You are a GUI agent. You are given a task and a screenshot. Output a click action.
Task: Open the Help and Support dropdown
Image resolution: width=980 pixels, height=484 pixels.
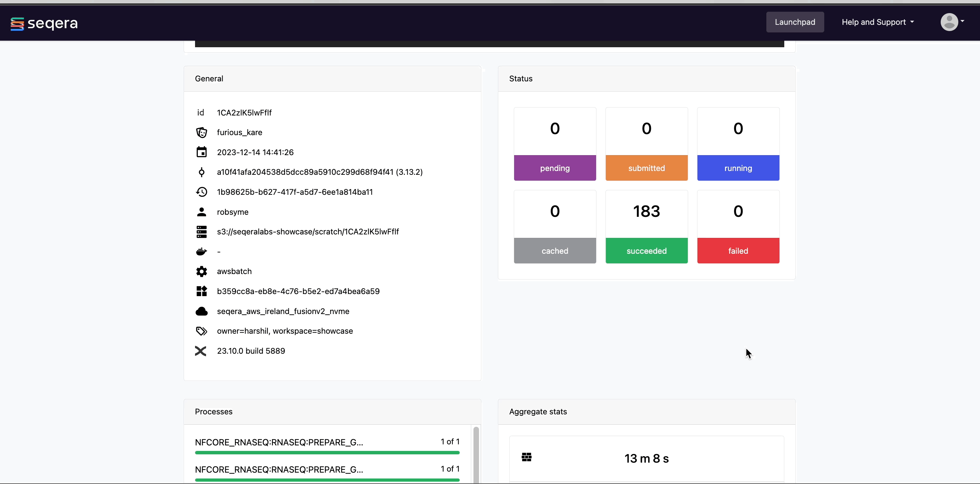click(878, 22)
